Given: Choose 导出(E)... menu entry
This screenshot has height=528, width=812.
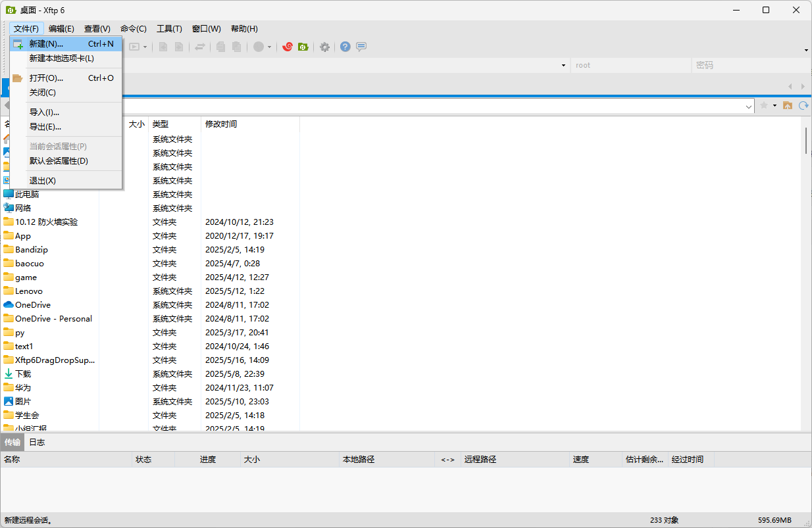Looking at the screenshot, I should (x=66, y=127).
